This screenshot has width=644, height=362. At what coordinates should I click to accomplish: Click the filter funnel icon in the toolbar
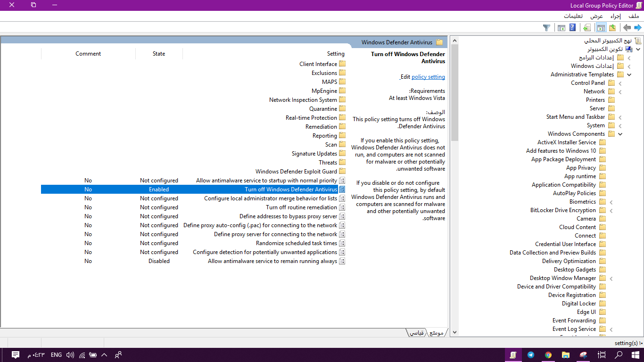(546, 28)
